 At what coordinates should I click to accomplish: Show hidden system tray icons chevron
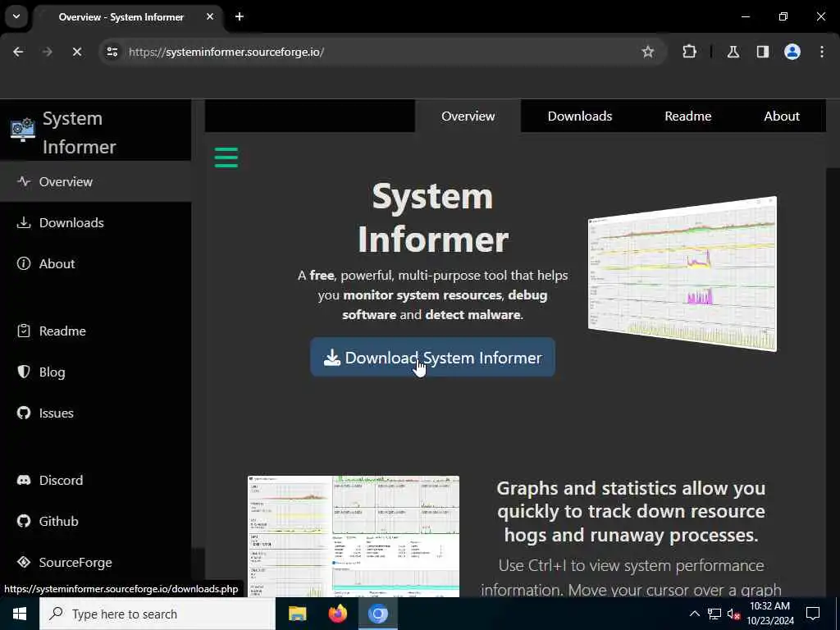click(694, 614)
